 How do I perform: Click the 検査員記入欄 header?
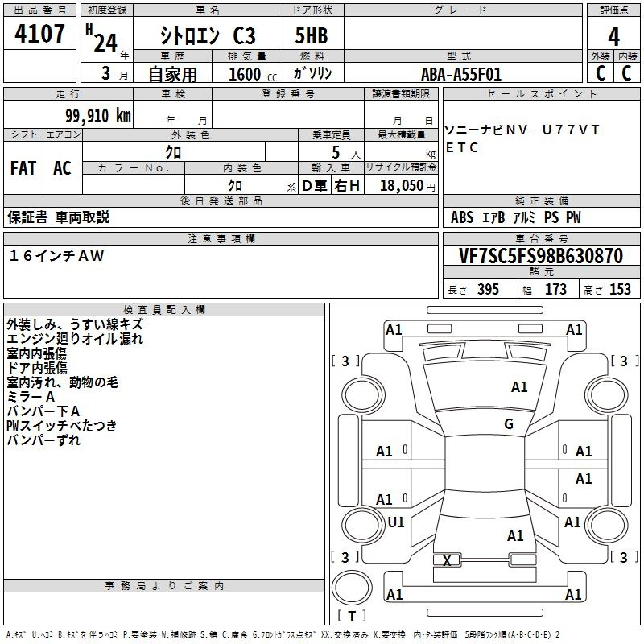(164, 310)
